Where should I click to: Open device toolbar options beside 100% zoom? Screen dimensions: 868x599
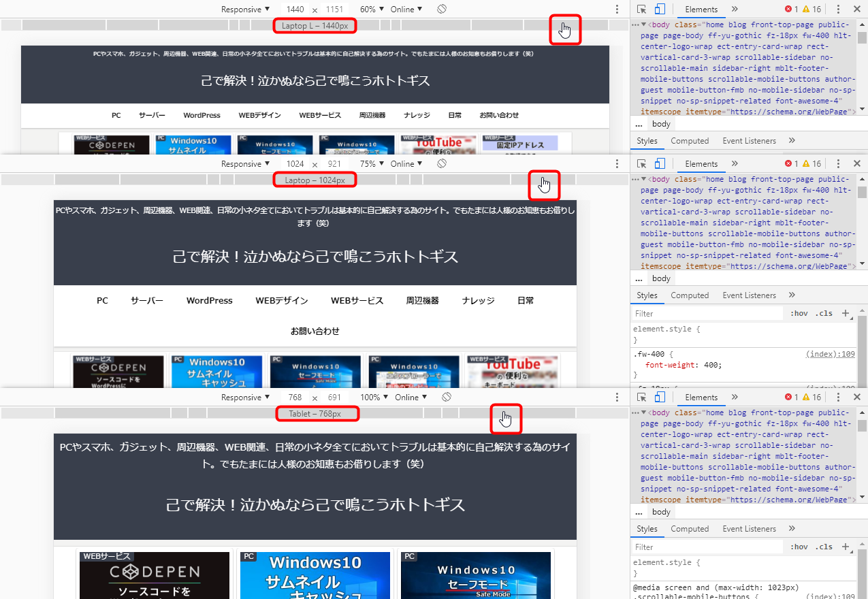617,398
